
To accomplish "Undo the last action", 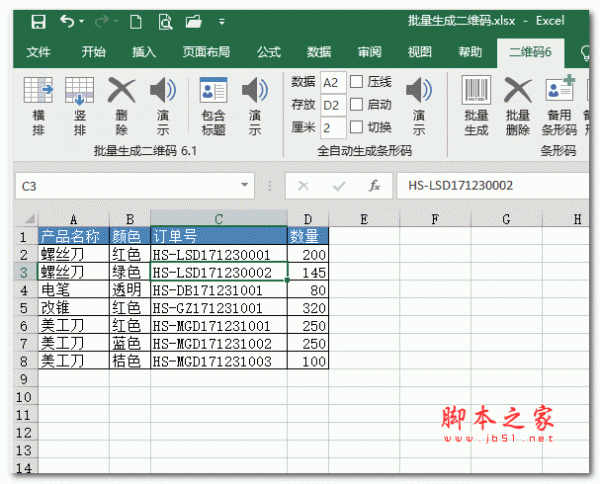I will pyautogui.click(x=67, y=21).
